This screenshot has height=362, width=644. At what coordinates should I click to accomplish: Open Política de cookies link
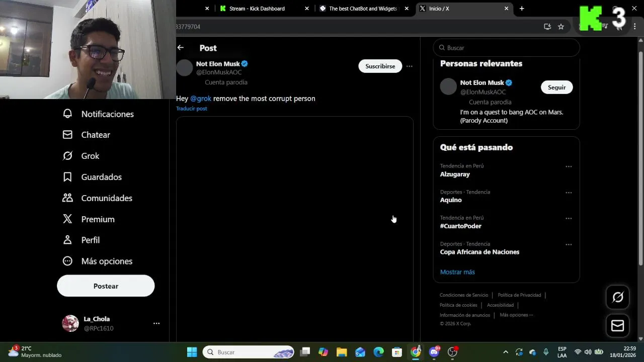click(458, 305)
